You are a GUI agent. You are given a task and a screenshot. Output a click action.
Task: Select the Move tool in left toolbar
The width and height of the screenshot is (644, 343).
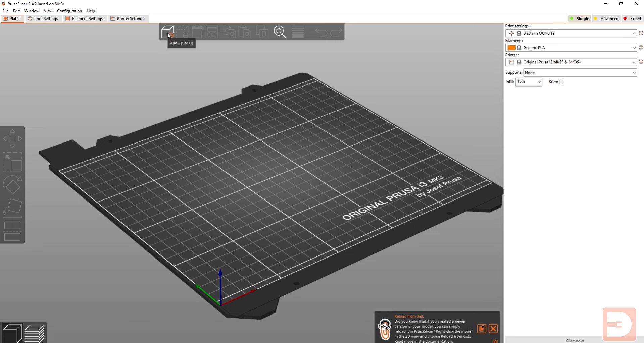12,139
